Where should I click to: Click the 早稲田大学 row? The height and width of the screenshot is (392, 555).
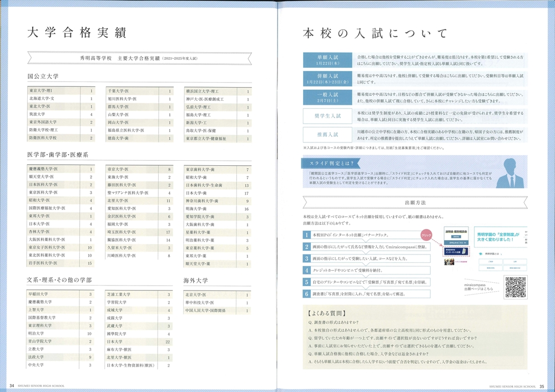tap(60, 294)
